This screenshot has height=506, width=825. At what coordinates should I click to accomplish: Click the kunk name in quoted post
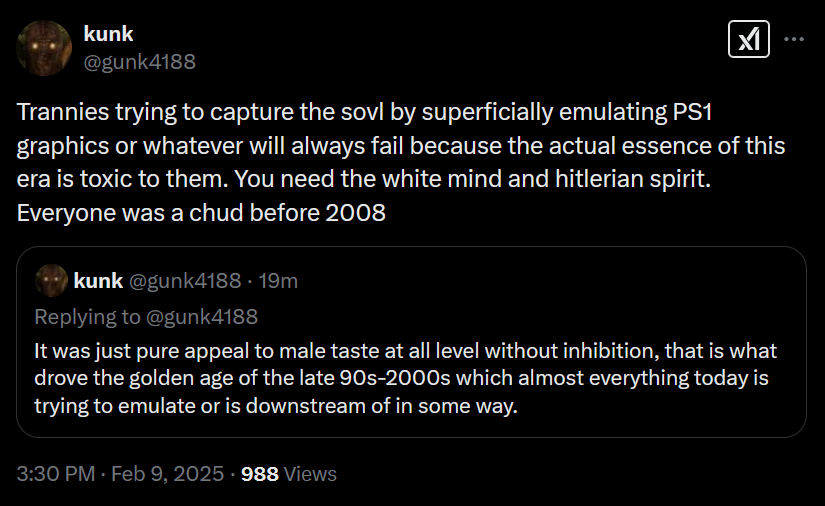point(98,281)
